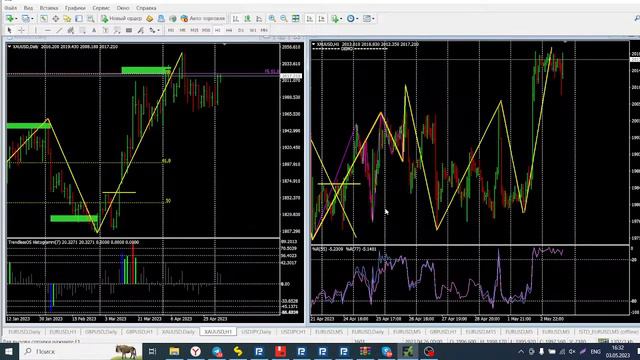Image resolution: width=640 pixels, height=360 pixels.
Task: Switch to the XAUUSD,Daily chart tab
Action: coord(178,332)
